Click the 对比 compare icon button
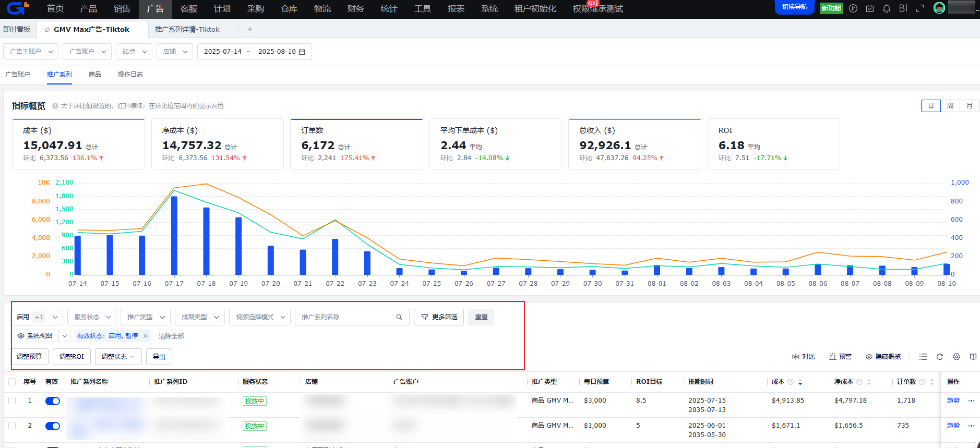Image resolution: width=980 pixels, height=448 pixels. point(804,357)
